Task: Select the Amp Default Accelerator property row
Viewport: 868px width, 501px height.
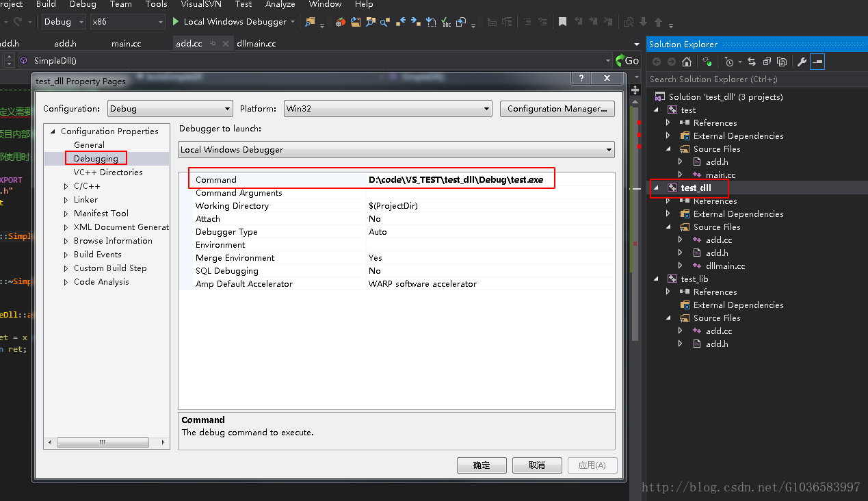Action: (x=397, y=284)
